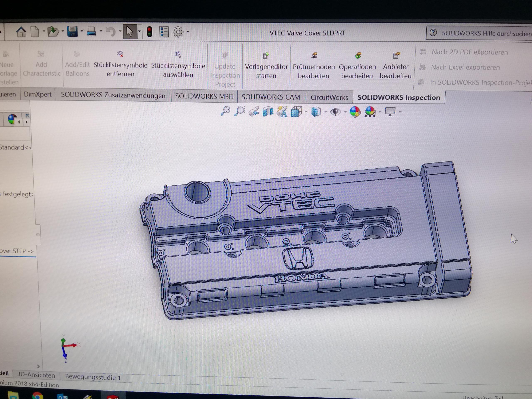
Task: Click right arrow in manager tab strip
Action: point(26,122)
